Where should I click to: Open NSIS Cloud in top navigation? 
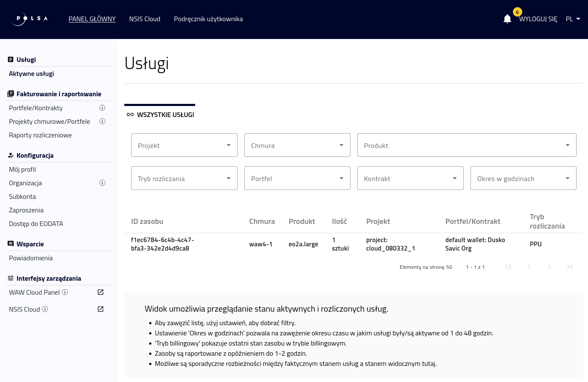(145, 19)
